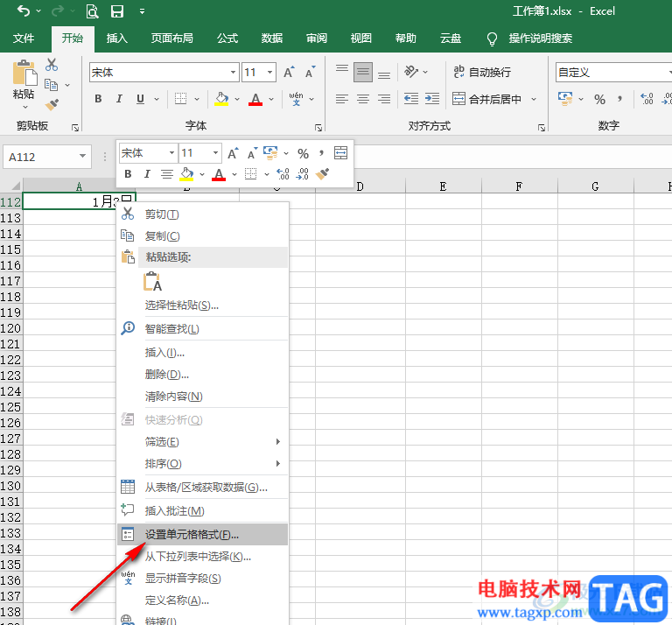Expand 筛选(E) submenu arrow

pos(278,441)
